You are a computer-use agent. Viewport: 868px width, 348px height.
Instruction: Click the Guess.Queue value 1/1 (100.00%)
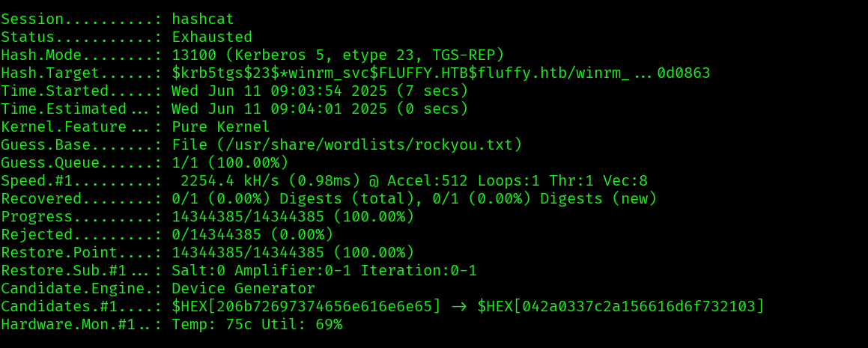pyautogui.click(x=230, y=162)
